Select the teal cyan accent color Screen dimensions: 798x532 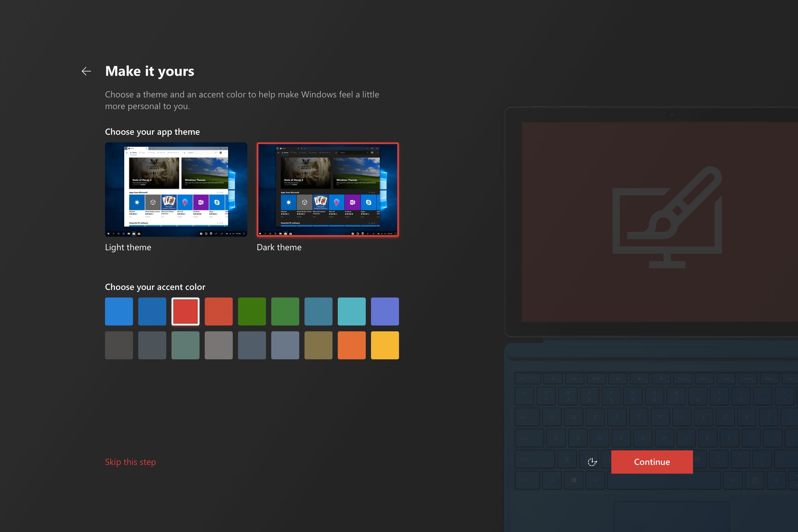[x=351, y=311]
